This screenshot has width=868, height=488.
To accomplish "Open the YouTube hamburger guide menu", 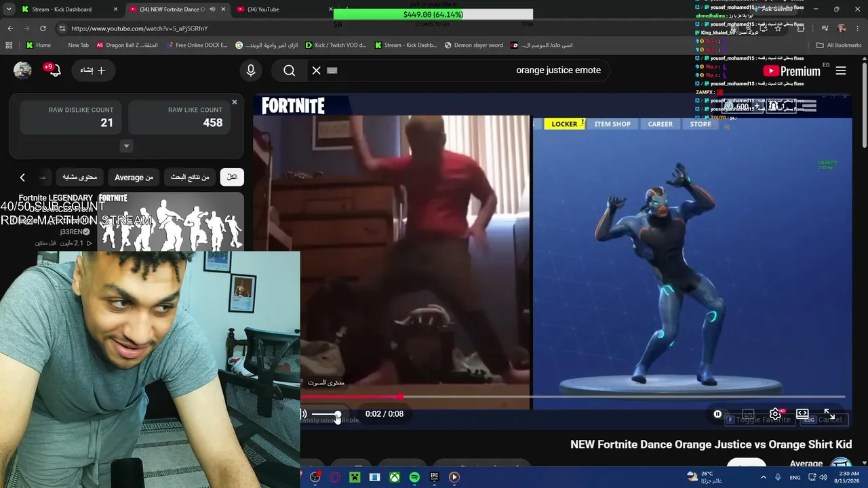I will click(841, 70).
